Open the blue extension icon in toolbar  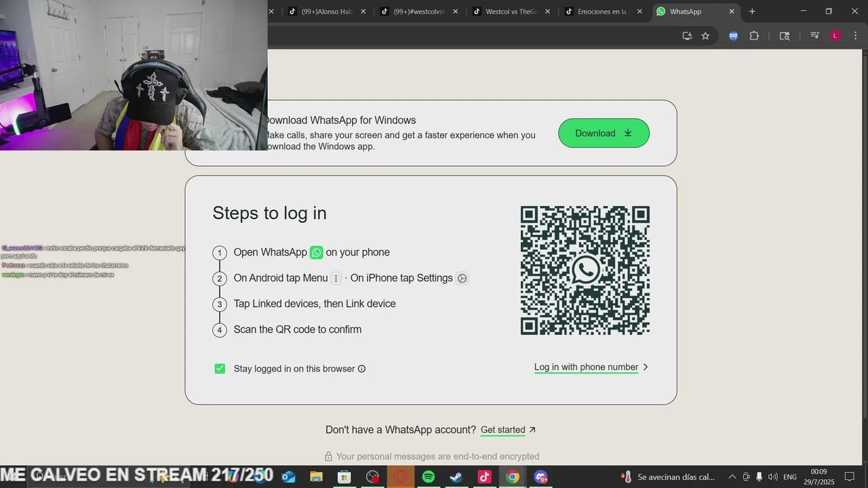tap(733, 36)
